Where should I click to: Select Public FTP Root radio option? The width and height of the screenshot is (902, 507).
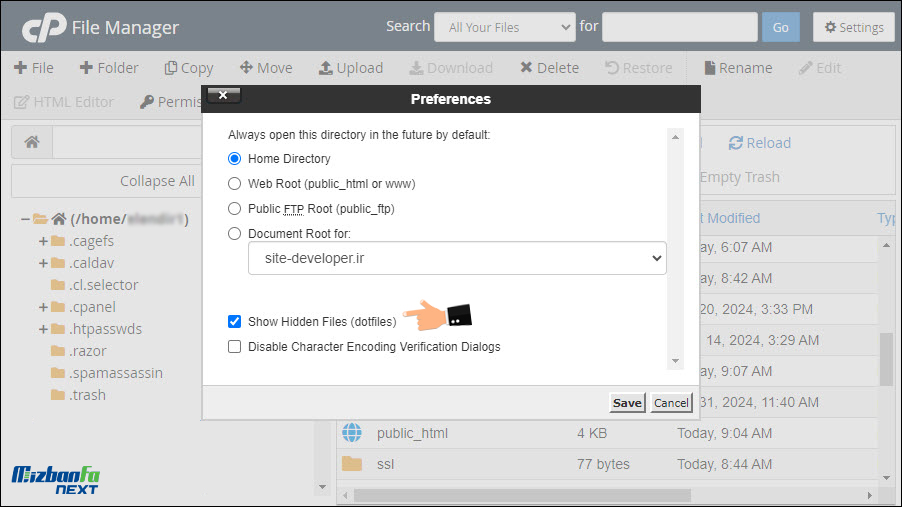click(234, 208)
